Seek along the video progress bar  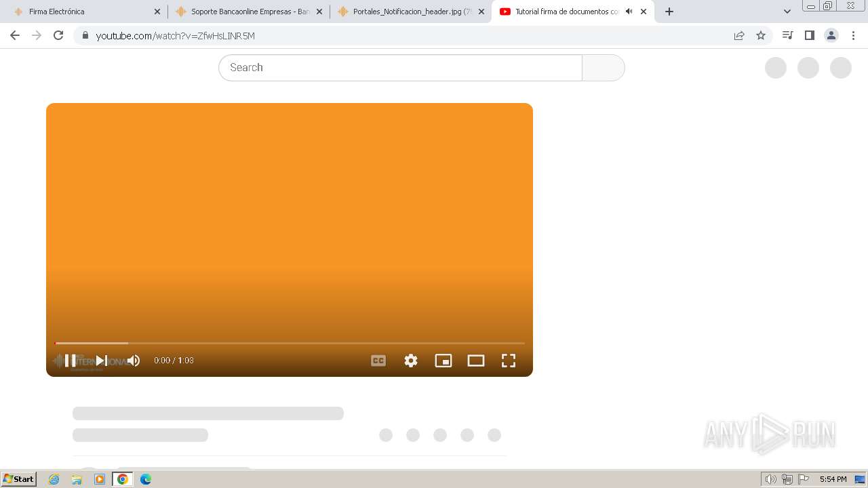coord(290,343)
